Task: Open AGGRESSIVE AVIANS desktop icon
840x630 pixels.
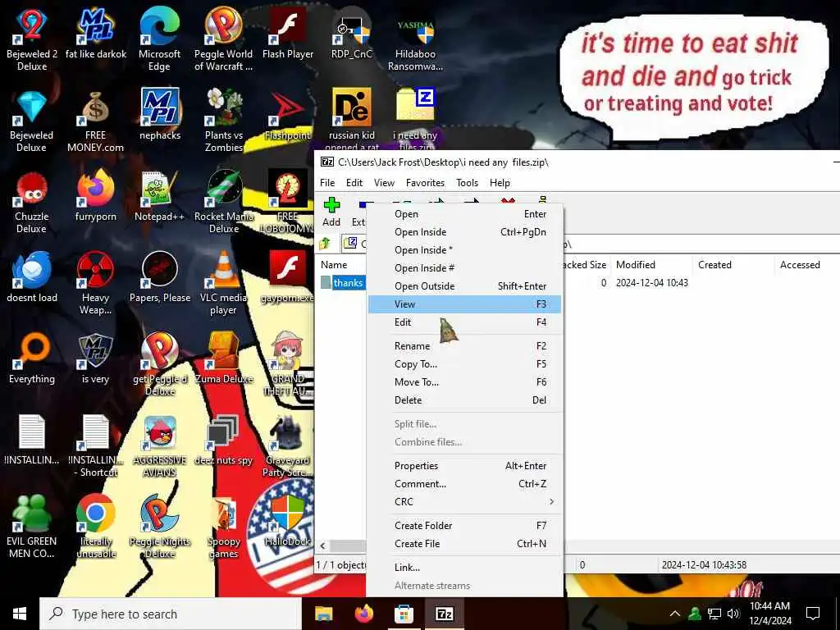Action: click(160, 445)
